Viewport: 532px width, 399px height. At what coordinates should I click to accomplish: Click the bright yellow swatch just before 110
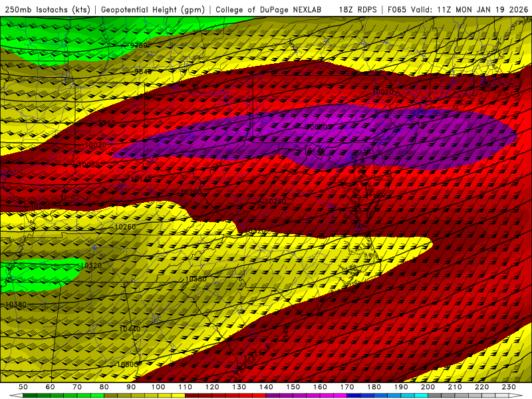click(178, 396)
